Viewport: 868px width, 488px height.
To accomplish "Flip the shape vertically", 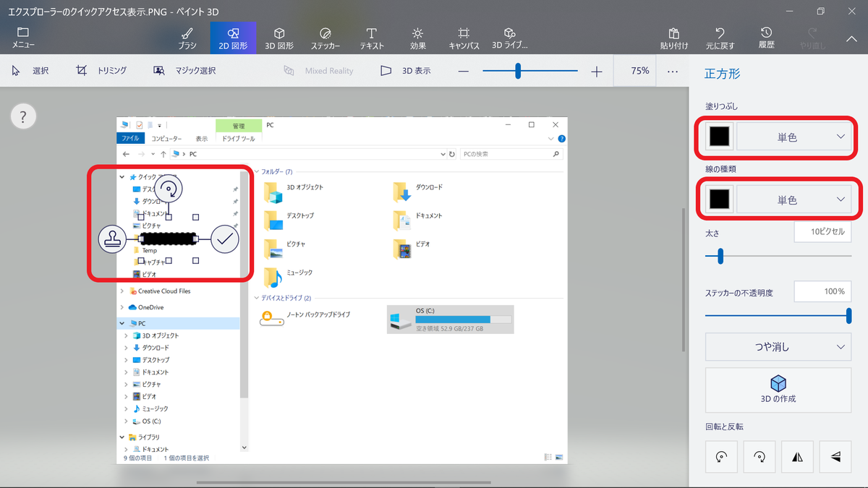I will click(x=836, y=456).
